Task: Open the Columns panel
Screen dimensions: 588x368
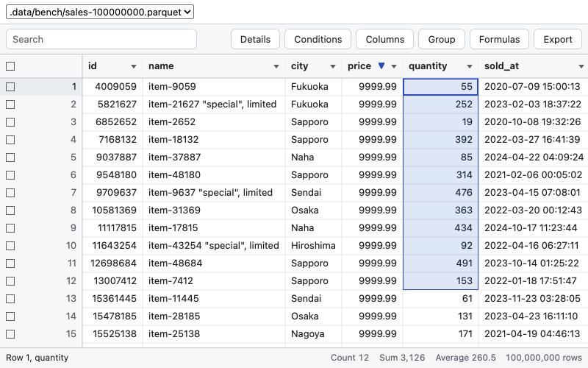Action: (x=384, y=39)
